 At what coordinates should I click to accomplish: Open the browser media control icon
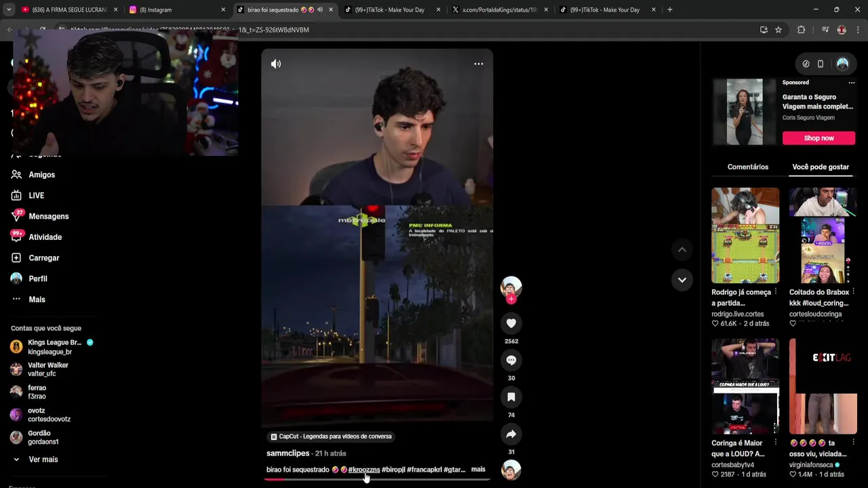[x=825, y=30]
